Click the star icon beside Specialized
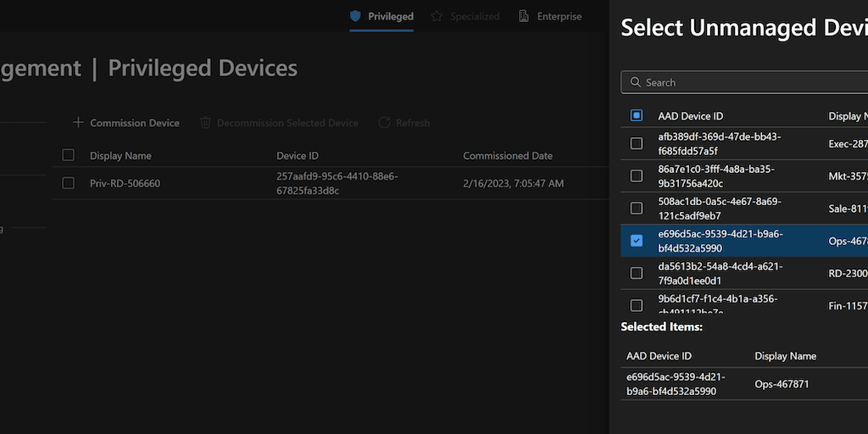The height and width of the screenshot is (434, 868). [437, 16]
